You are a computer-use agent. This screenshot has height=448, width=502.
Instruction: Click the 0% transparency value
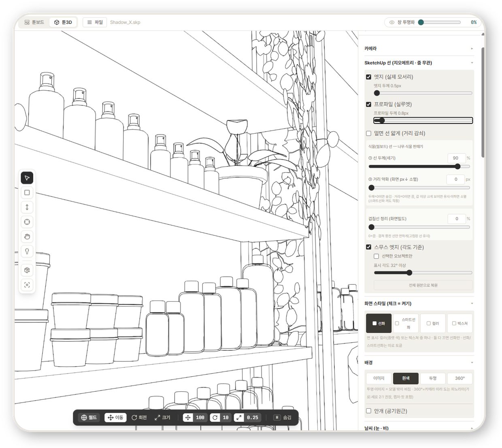tap(473, 22)
